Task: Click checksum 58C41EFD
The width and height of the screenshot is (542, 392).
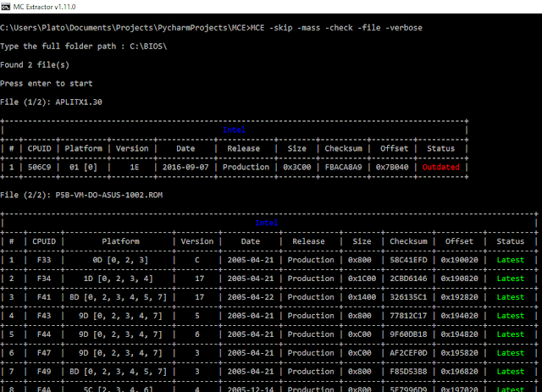Action: point(408,260)
